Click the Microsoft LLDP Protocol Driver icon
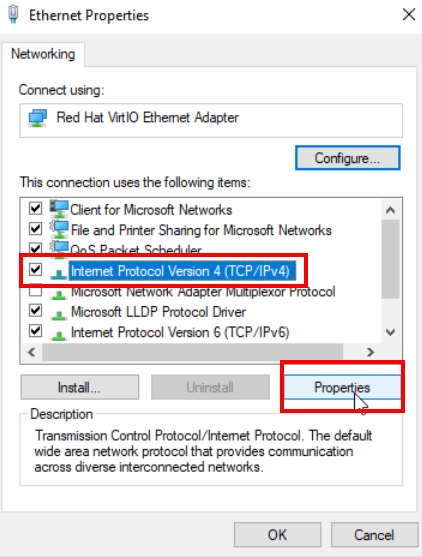This screenshot has width=422, height=557. point(59,314)
